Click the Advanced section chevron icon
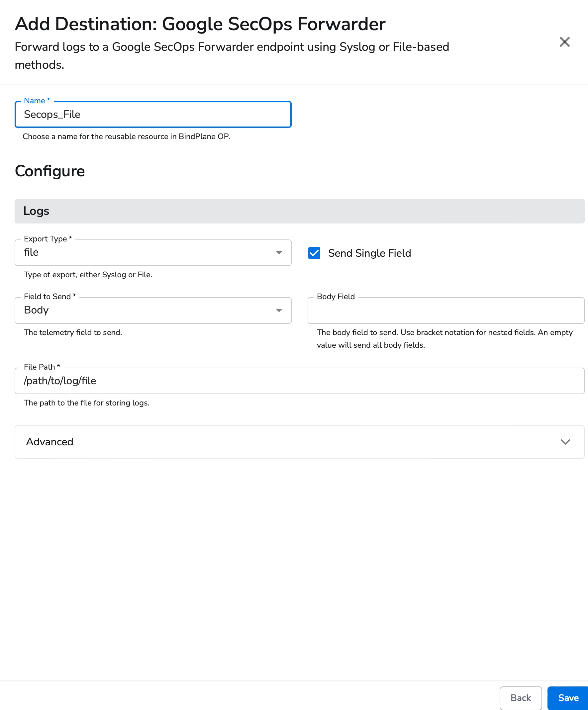Screen dimensions: 588x710 pos(565,442)
